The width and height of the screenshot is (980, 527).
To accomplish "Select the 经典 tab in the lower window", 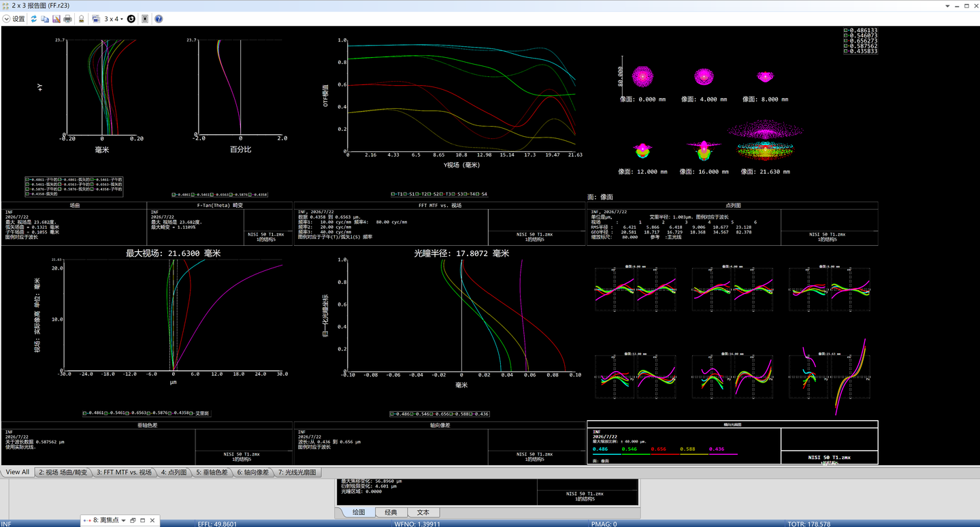I will (x=391, y=512).
